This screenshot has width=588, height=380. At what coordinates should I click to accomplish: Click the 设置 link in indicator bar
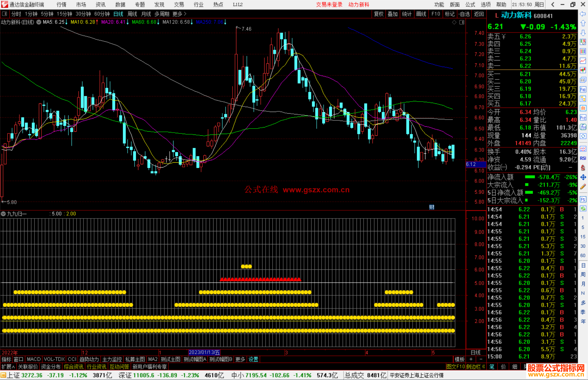pos(253,359)
